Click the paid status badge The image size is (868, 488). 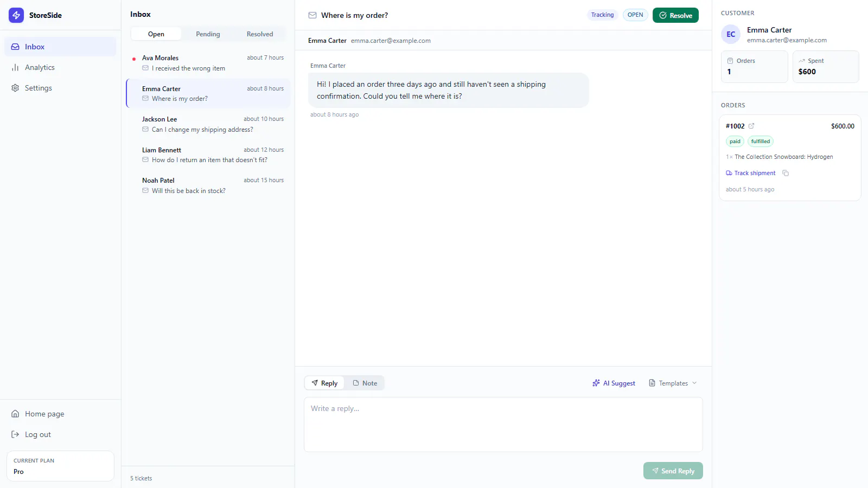[735, 142]
